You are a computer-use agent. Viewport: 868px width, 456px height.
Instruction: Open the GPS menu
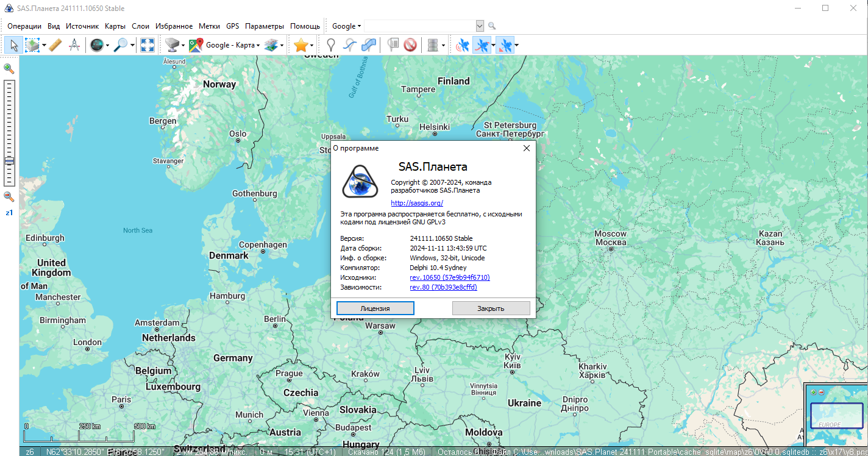pyautogui.click(x=233, y=26)
